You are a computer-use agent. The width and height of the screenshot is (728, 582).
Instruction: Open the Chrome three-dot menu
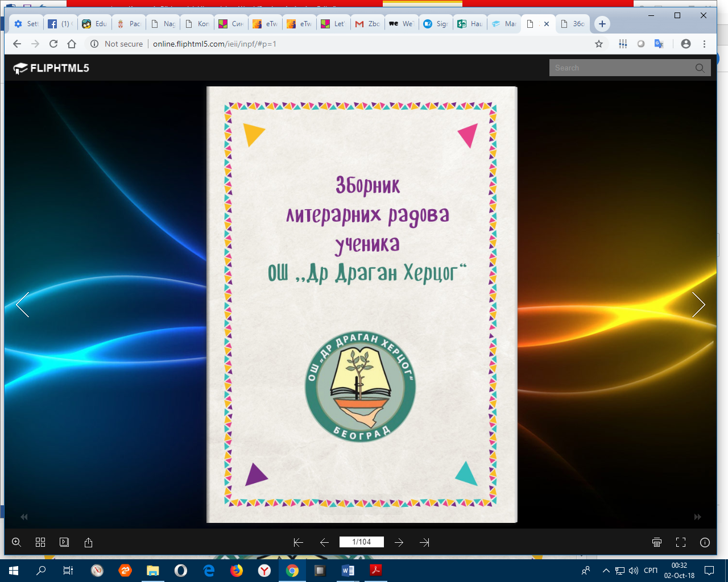(704, 44)
